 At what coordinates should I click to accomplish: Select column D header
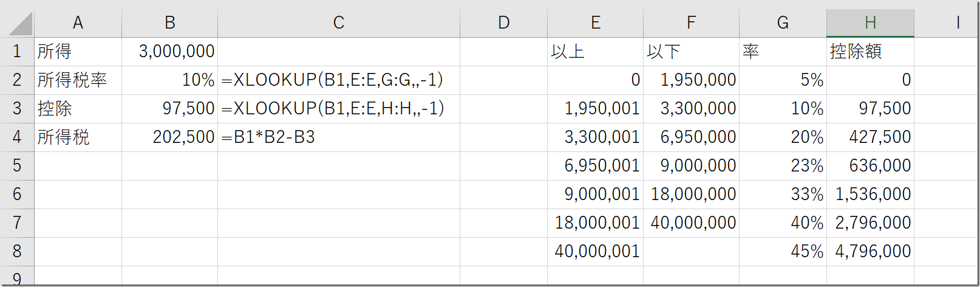point(503,23)
